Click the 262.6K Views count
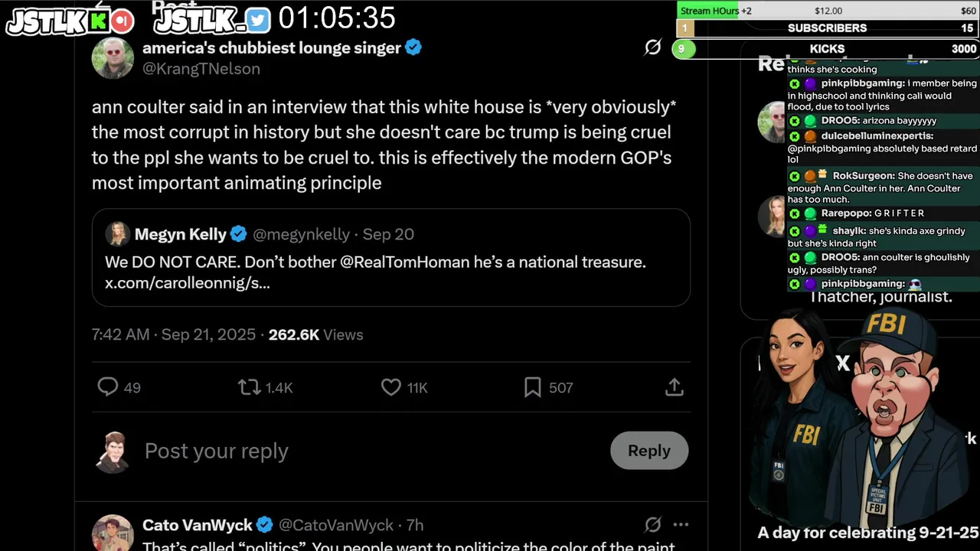980x551 pixels. pos(315,334)
